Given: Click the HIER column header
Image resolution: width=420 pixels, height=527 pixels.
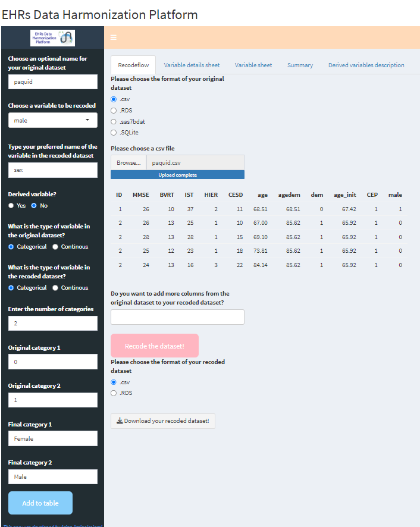Looking at the screenshot, I should 211,195.
